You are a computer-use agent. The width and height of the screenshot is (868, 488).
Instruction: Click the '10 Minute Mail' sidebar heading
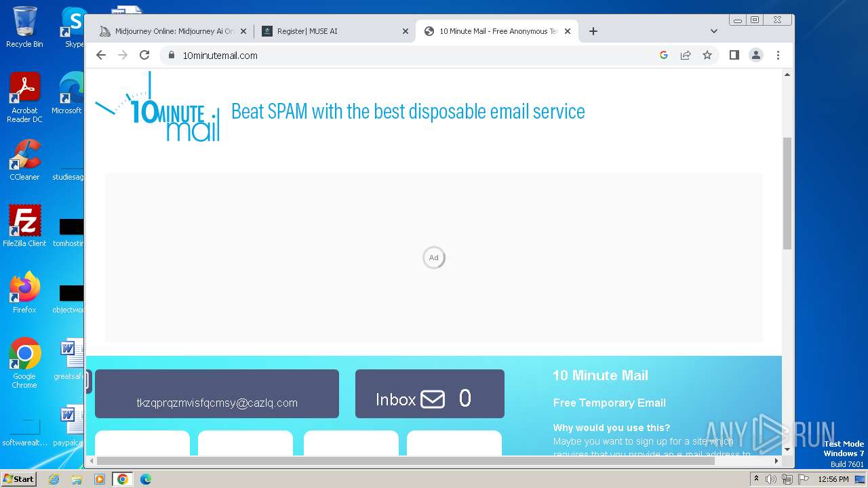click(600, 375)
